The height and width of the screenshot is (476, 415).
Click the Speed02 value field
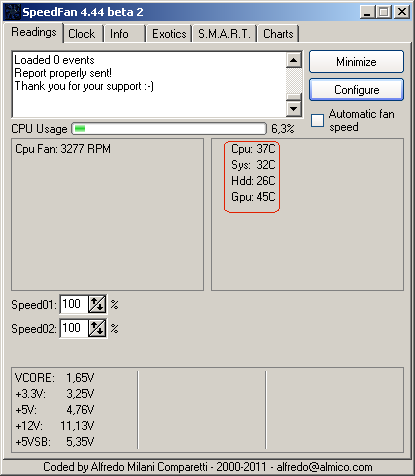[73, 328]
